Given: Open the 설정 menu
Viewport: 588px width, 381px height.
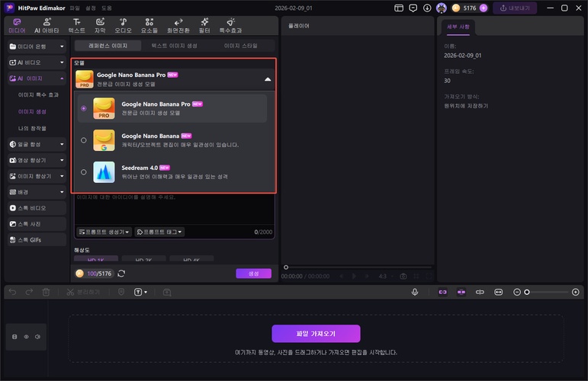Looking at the screenshot, I should (x=91, y=8).
